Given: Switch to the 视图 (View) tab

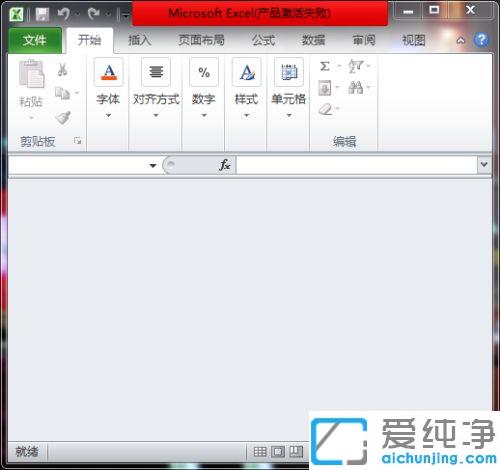Looking at the screenshot, I should tap(414, 40).
